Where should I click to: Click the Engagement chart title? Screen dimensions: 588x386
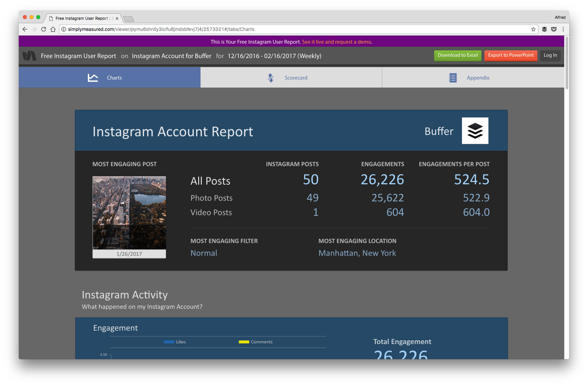115,328
